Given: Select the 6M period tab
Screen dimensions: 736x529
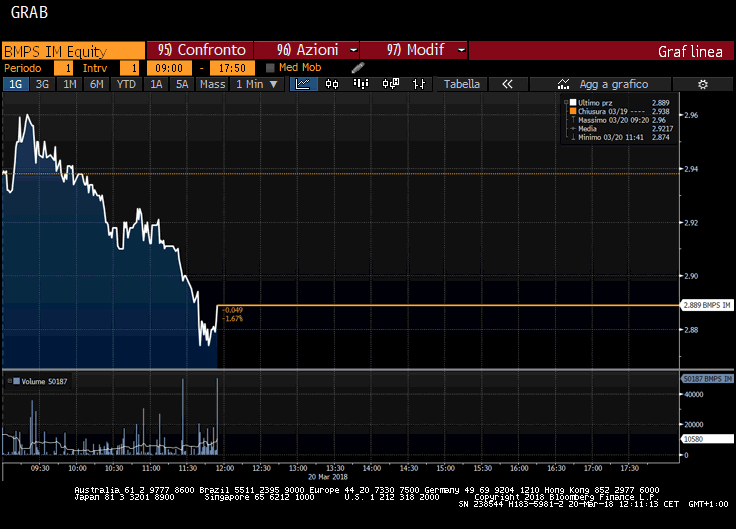Looking at the screenshot, I should point(97,84).
